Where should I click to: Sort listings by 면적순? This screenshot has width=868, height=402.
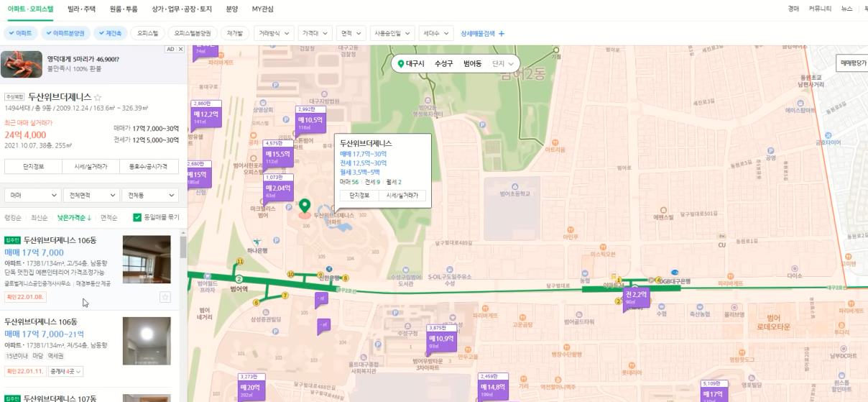pos(109,217)
